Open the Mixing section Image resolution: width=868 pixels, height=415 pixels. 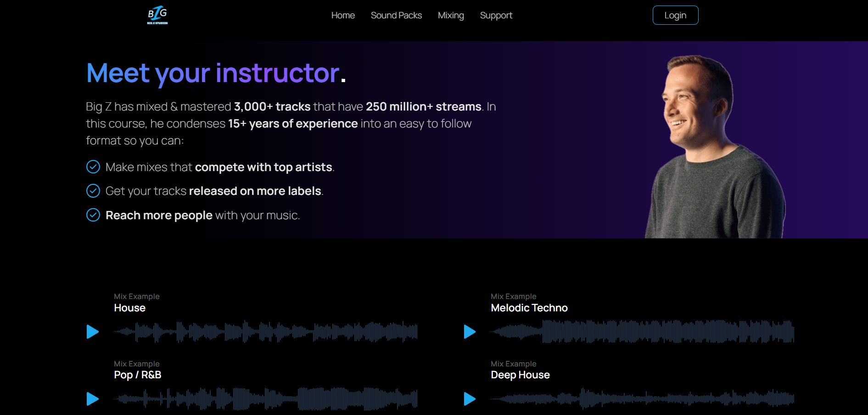pos(451,15)
